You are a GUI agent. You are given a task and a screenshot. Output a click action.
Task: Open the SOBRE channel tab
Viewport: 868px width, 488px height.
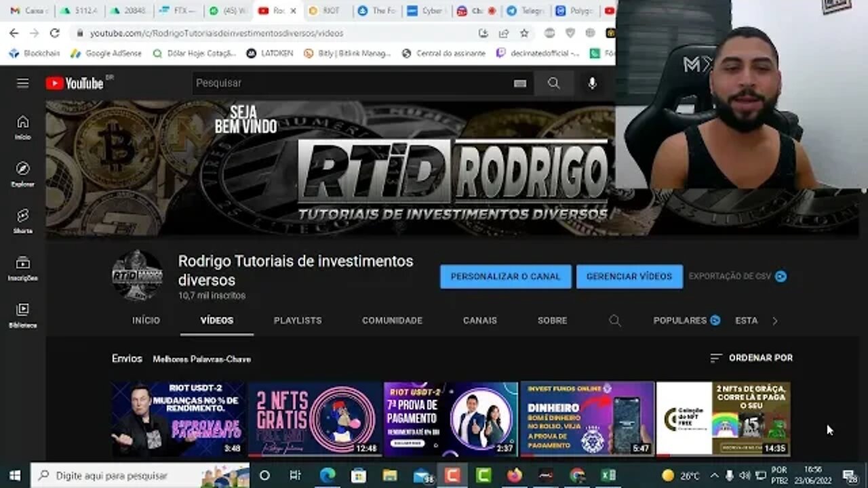coord(553,321)
